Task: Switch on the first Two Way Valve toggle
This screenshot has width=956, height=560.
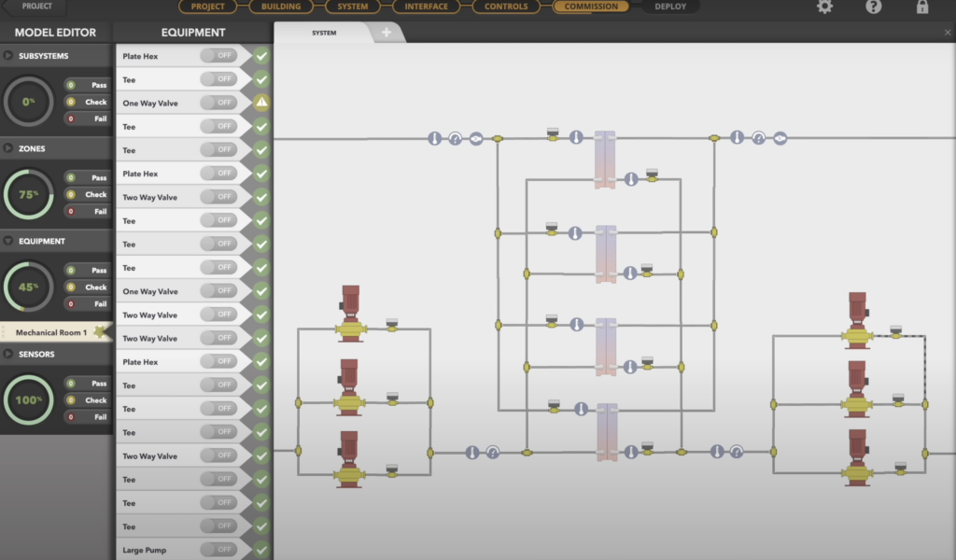Action: coord(218,197)
